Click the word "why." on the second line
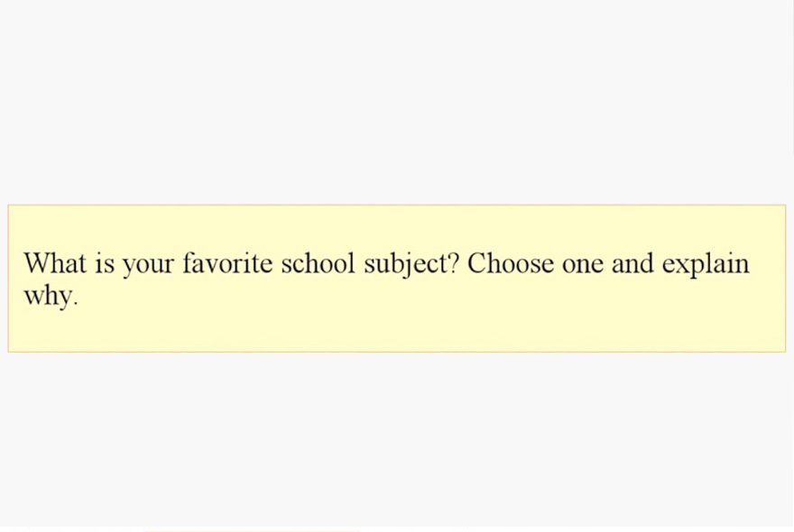 pyautogui.click(x=51, y=296)
